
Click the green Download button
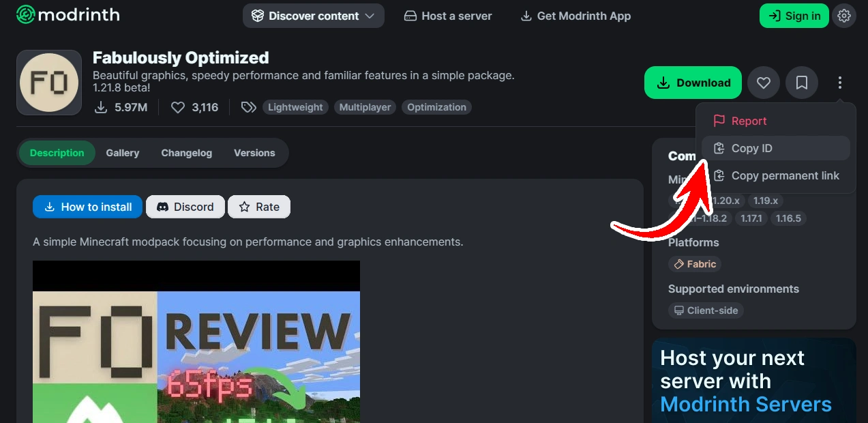coord(693,83)
